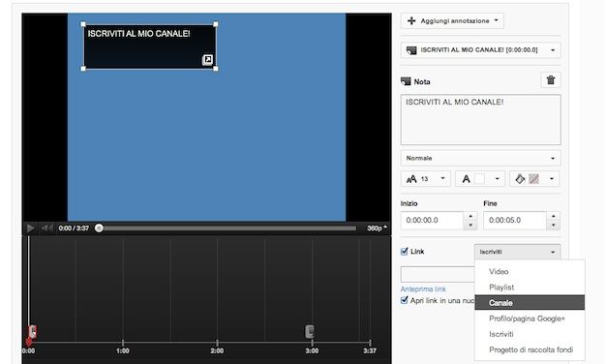Viewport: 605px width, 364px height.
Task: Toggle the Link checkbox
Action: [405, 252]
